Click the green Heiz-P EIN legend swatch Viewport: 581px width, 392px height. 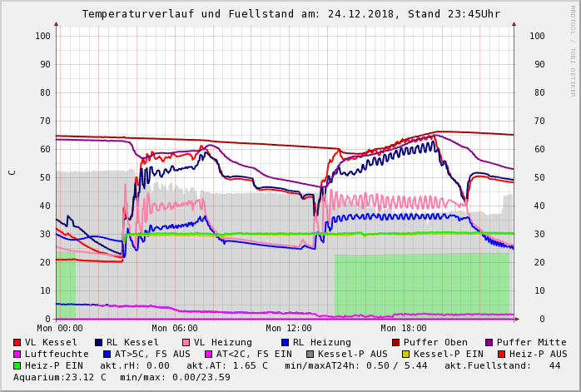(x=17, y=365)
